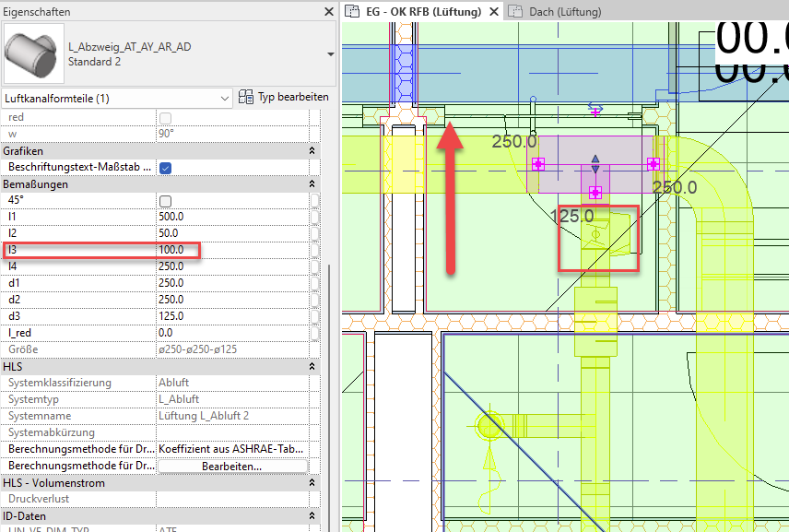Click the flip fitting arrows control

coord(595,163)
